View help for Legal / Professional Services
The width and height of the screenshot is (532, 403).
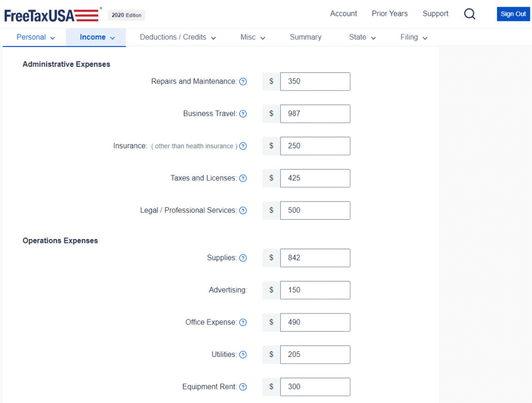[243, 211]
